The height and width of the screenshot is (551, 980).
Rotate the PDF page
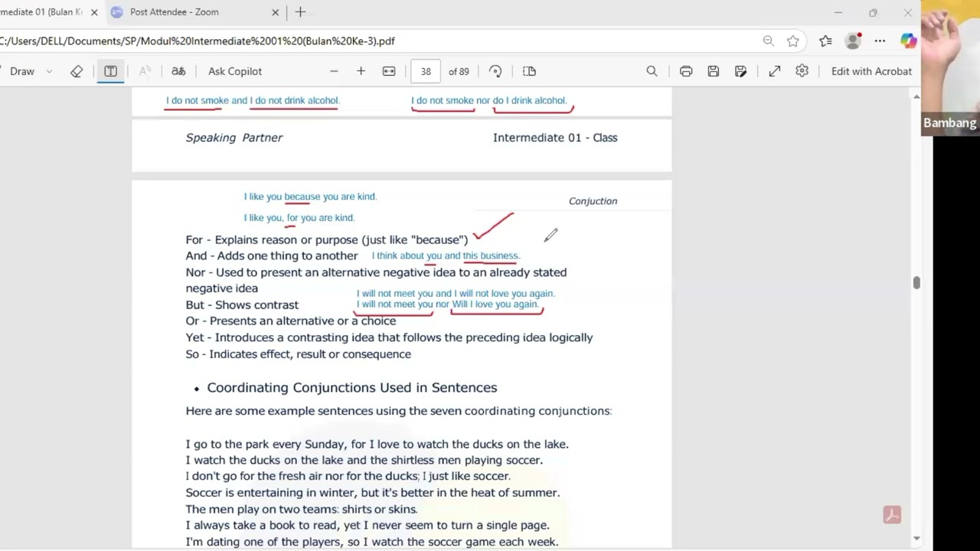pyautogui.click(x=495, y=71)
